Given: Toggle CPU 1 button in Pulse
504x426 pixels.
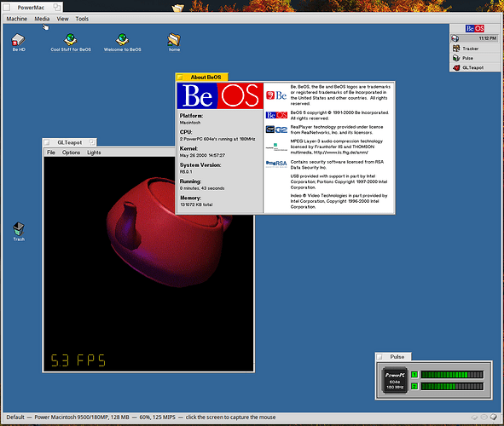Looking at the screenshot, I should [x=414, y=374].
